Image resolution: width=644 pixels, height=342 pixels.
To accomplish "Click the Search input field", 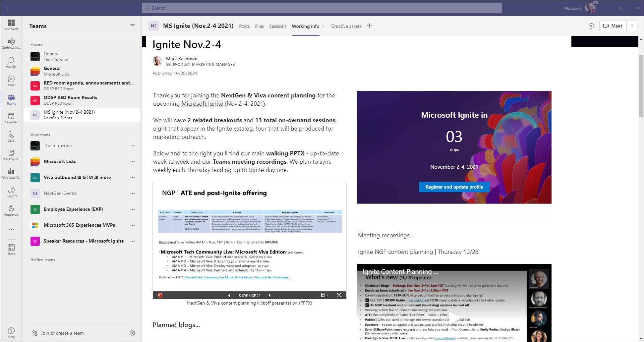I will (322, 8).
